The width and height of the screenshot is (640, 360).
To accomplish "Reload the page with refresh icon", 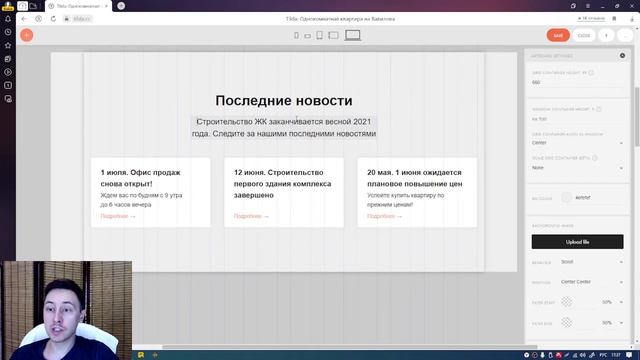I will [53, 19].
